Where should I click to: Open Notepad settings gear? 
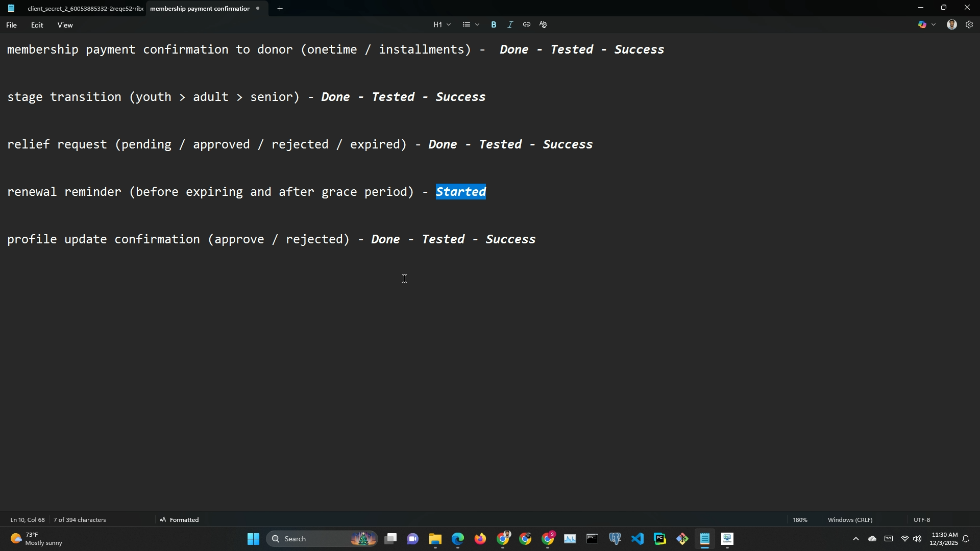pos(969,24)
